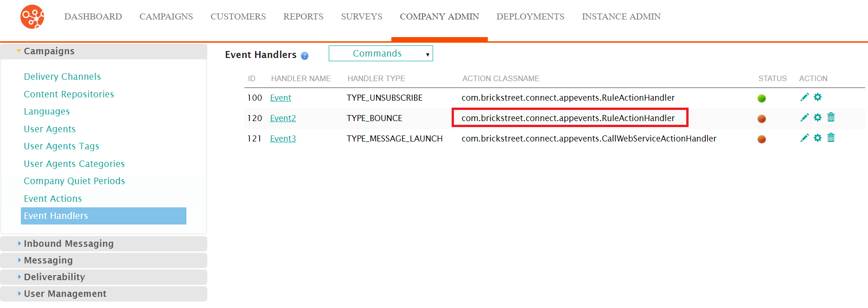Click ID 100 cell

pos(255,98)
